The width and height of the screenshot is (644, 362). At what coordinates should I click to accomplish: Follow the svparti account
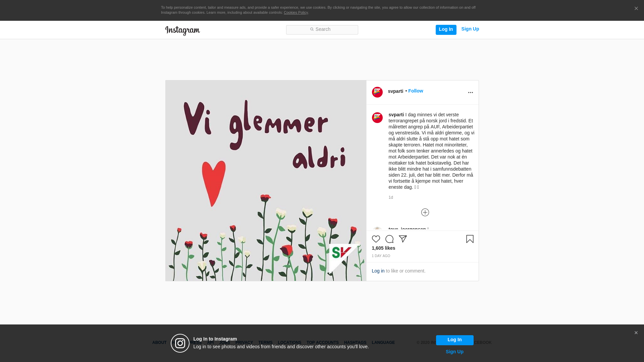coord(416,91)
